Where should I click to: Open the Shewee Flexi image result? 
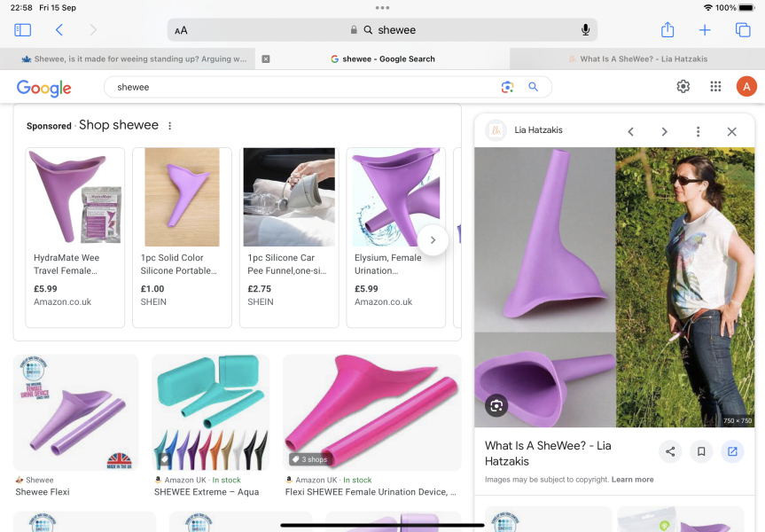[75, 412]
